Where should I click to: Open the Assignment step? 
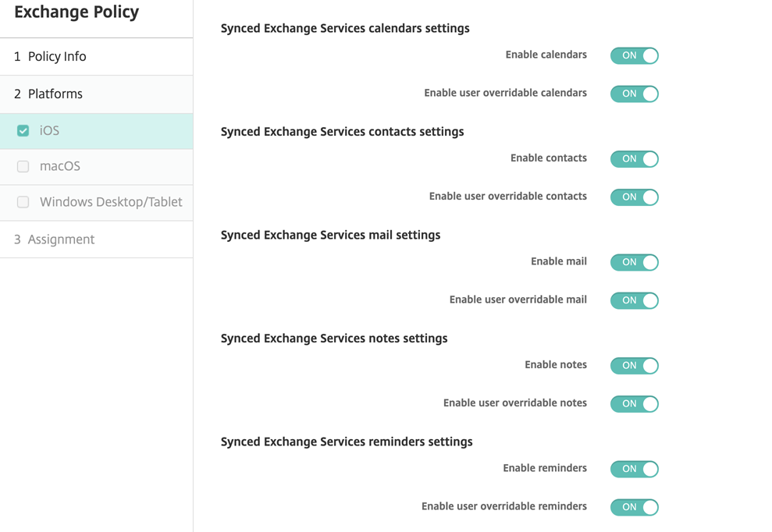[61, 239]
